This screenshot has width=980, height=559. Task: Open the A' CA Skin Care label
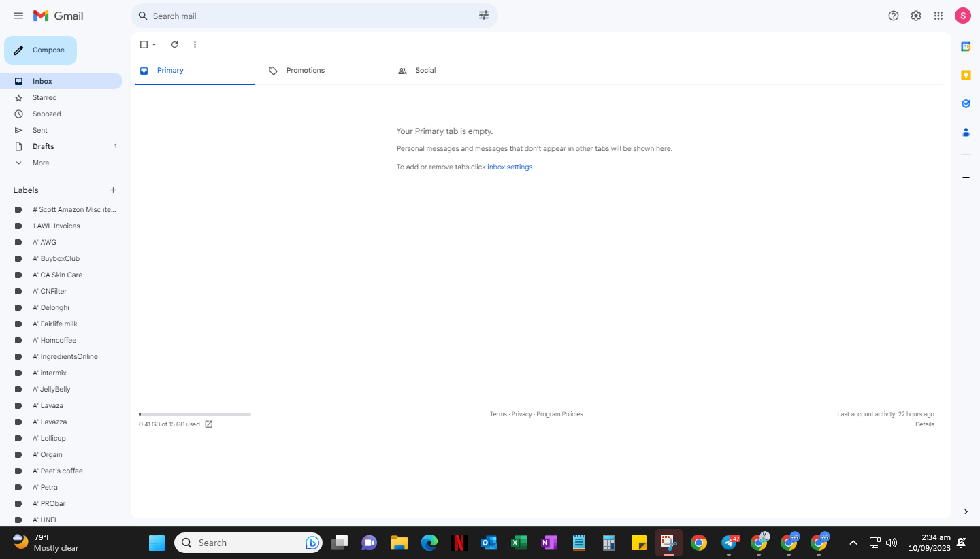point(61,275)
